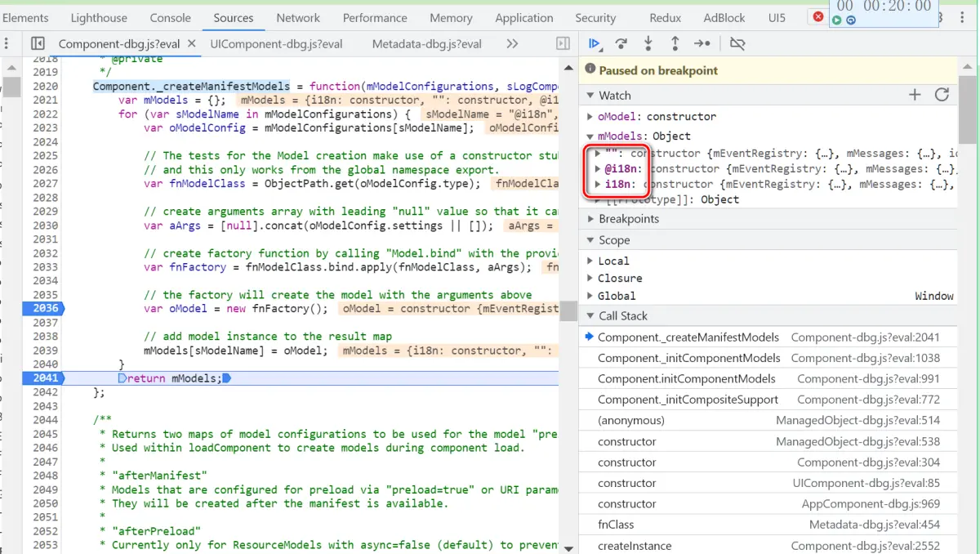The image size is (980, 554).
Task: Open the Application tab
Action: [x=524, y=18]
